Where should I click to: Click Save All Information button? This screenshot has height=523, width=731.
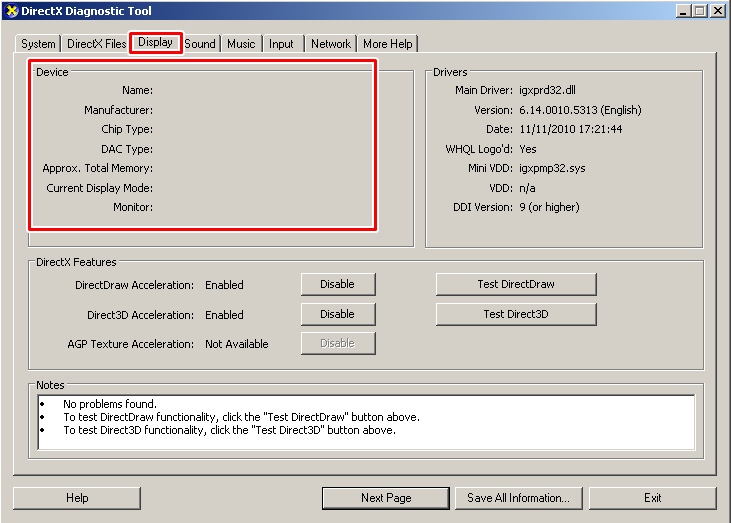pos(518,498)
